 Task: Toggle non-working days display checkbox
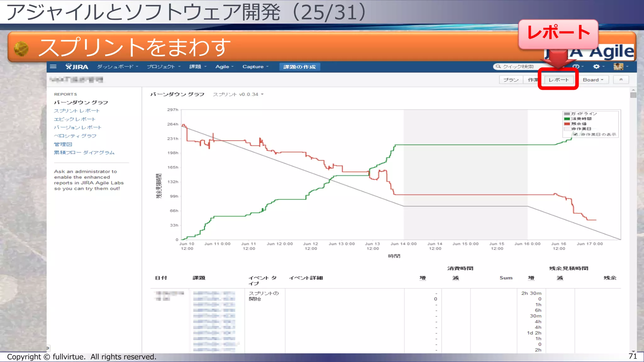[575, 134]
